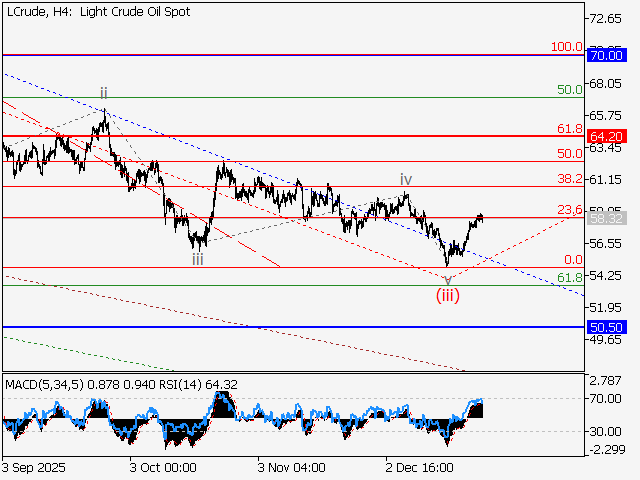Click the 2 Dec 16:00 date label
Screen dimensions: 640x480
click(x=421, y=466)
